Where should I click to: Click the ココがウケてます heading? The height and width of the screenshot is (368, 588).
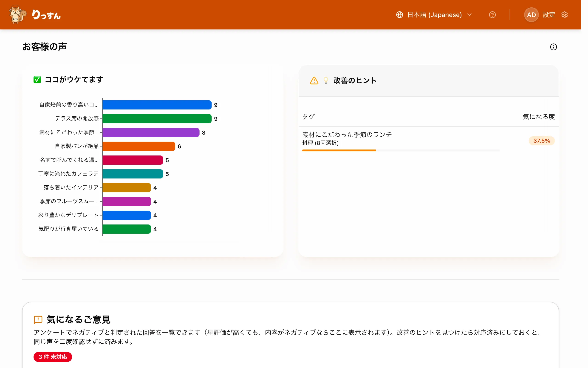coord(74,80)
